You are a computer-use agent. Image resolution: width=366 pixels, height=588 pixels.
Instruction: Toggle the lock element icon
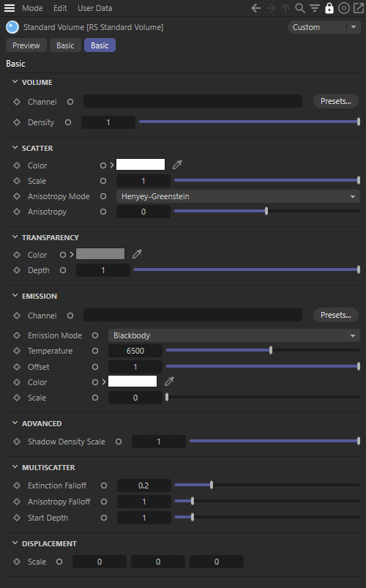(329, 8)
